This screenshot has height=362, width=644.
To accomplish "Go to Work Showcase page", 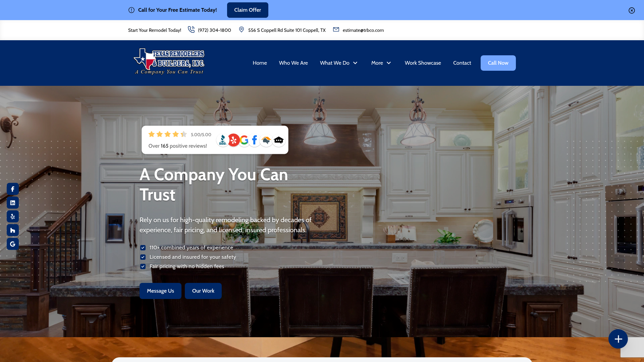I will (423, 63).
